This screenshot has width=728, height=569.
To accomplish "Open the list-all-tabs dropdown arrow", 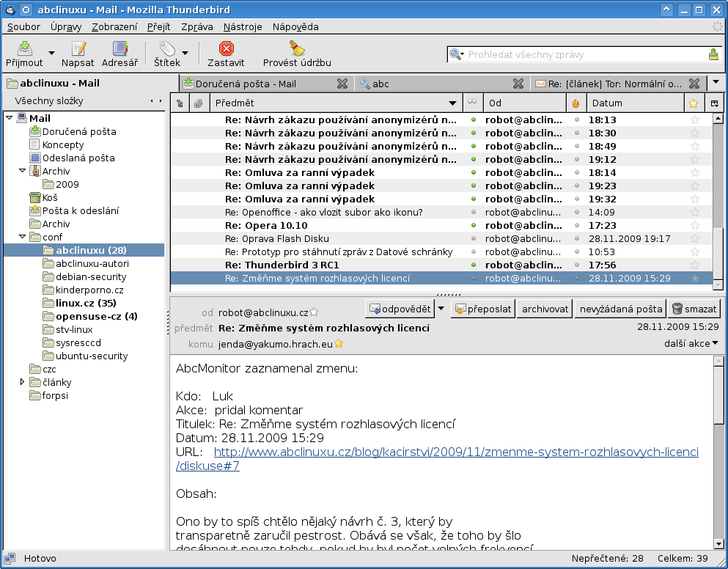I will click(716, 82).
